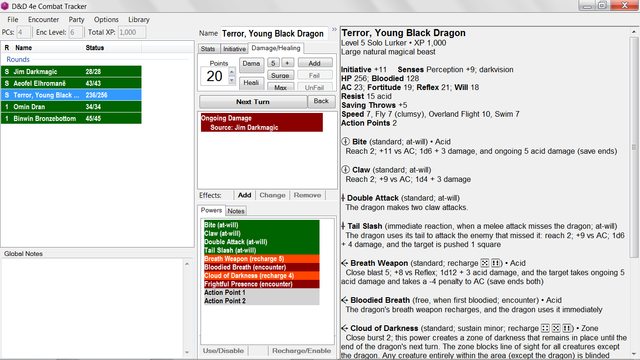Image resolution: width=640 pixels, height=360 pixels.
Task: Click the Next Turn button
Action: 253,102
